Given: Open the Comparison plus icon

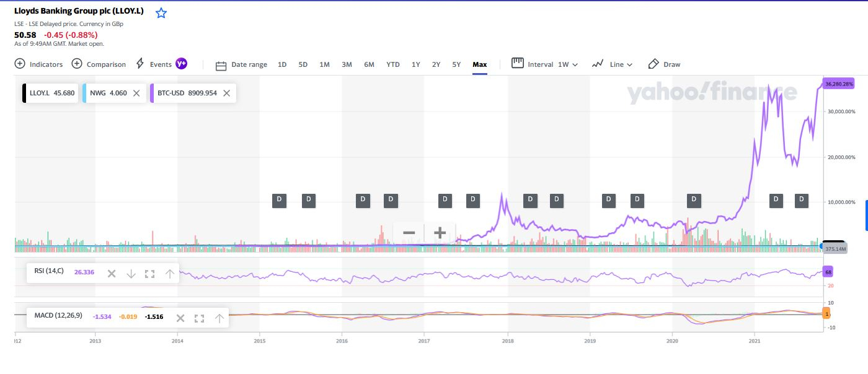Looking at the screenshot, I should [77, 64].
